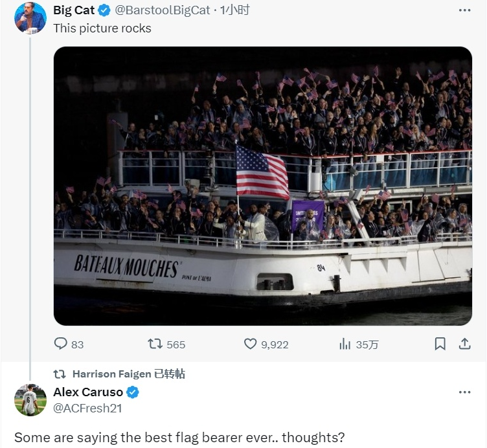
Task: View analytics showing 35万 views
Action: 359,344
